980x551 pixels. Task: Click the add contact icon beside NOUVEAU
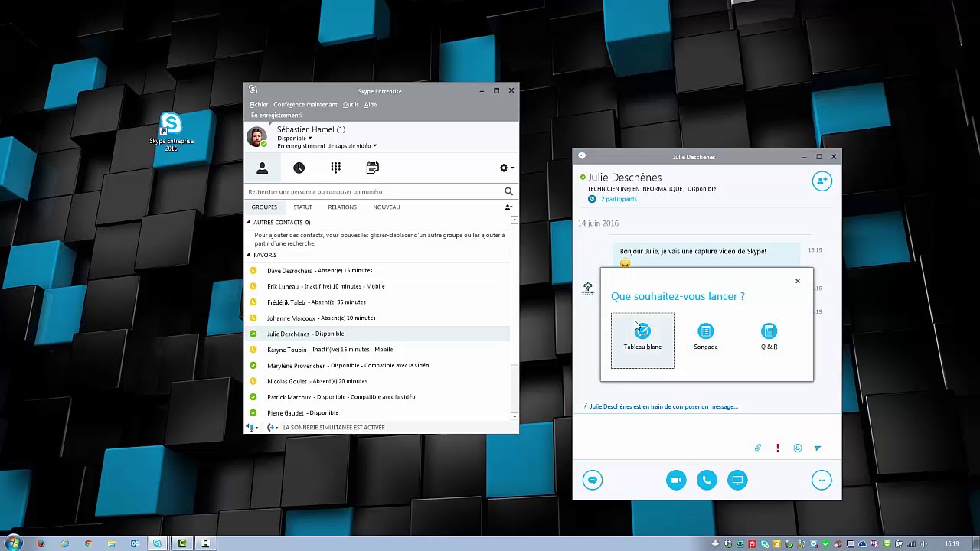click(x=508, y=207)
